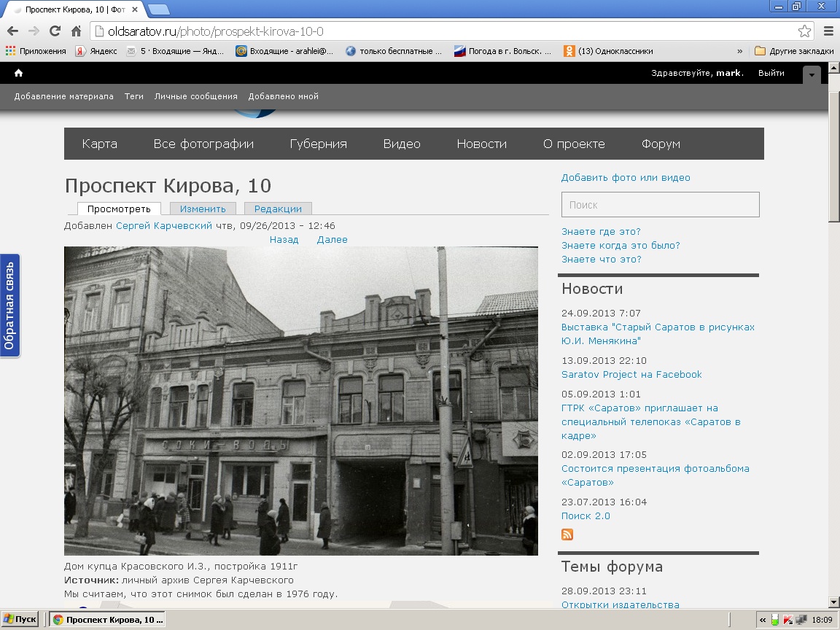Click in the Поиск search field
Viewport: 840px width, 630px height.
click(x=660, y=205)
